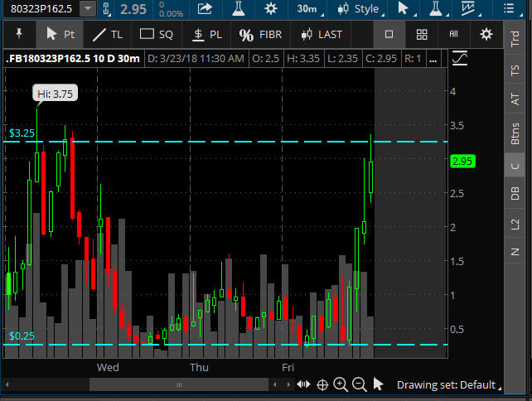Zoom in with the magnifier plus icon
This screenshot has width=532, height=401.
[x=341, y=384]
